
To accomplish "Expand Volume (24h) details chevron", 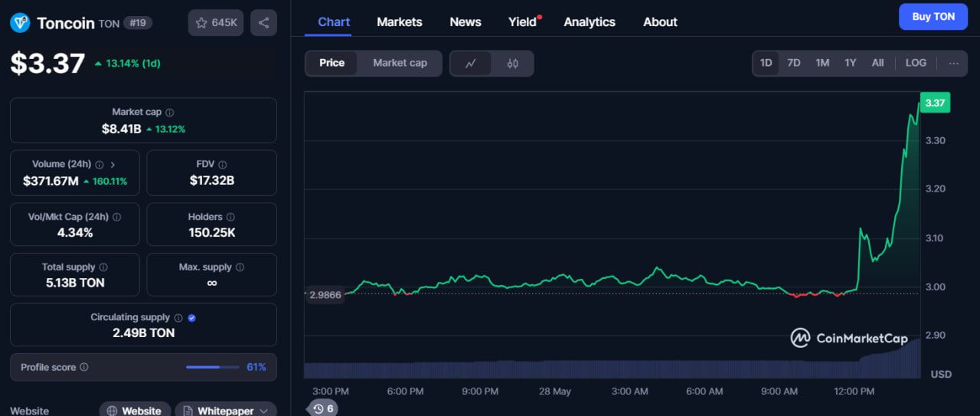I will [x=113, y=164].
